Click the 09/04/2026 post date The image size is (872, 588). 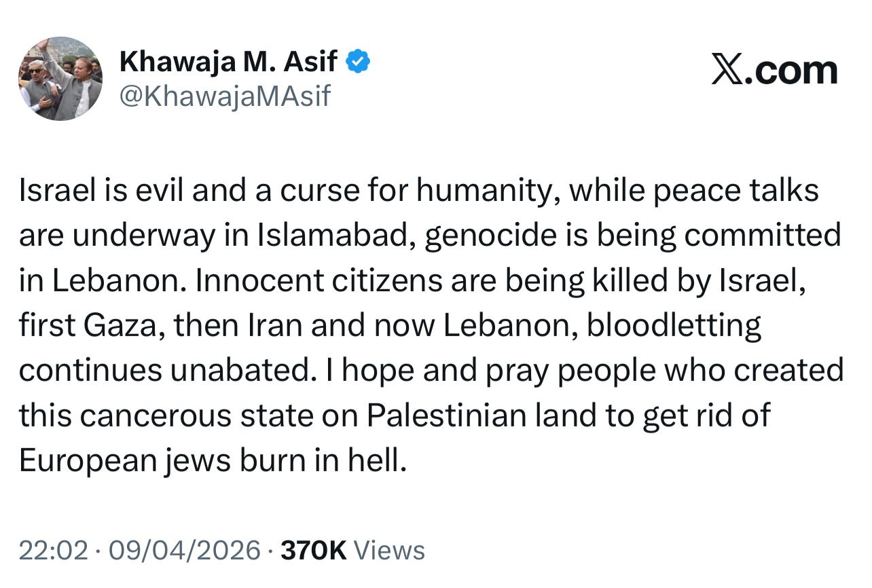click(186, 550)
